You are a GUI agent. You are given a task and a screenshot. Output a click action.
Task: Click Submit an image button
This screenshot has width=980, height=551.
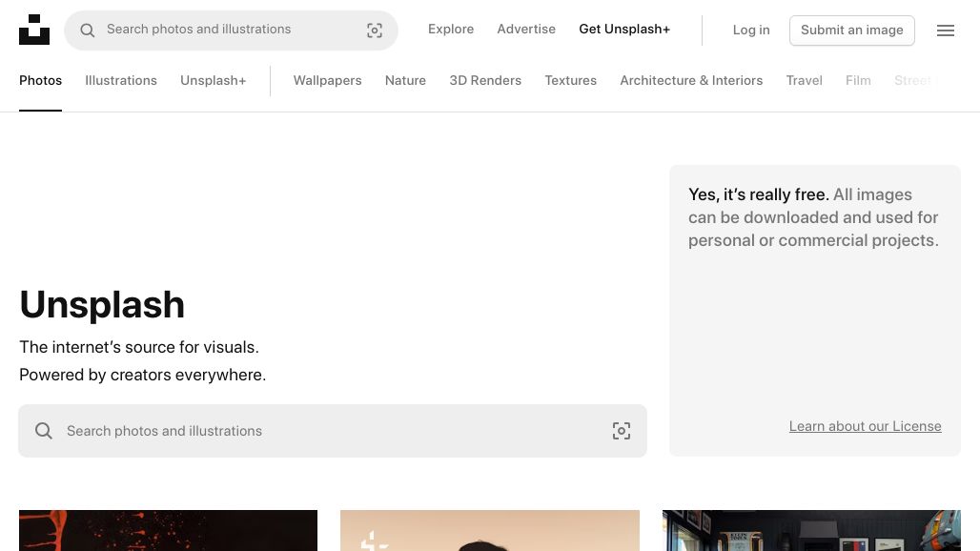click(852, 30)
